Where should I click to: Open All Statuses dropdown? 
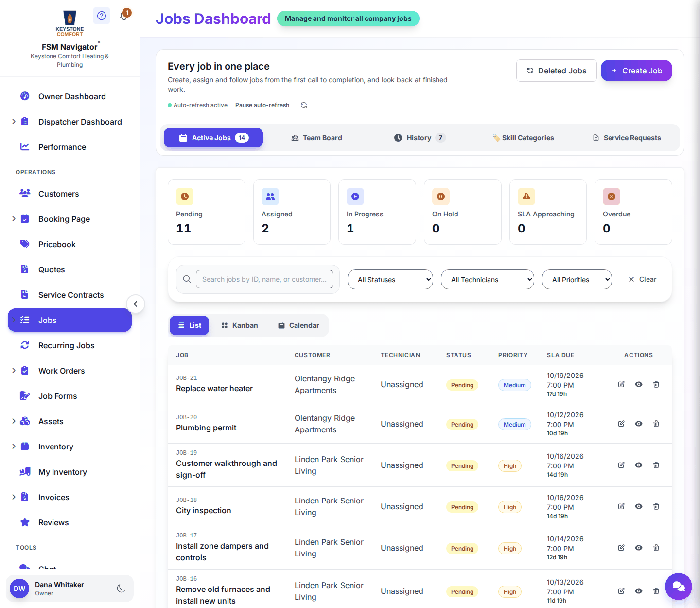tap(390, 280)
